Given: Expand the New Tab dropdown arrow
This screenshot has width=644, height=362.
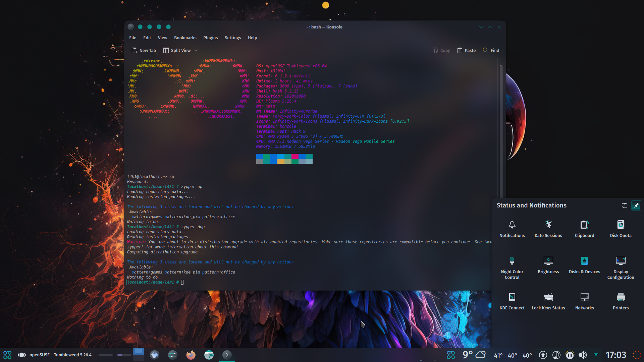Looking at the screenshot, I should pos(157,54).
